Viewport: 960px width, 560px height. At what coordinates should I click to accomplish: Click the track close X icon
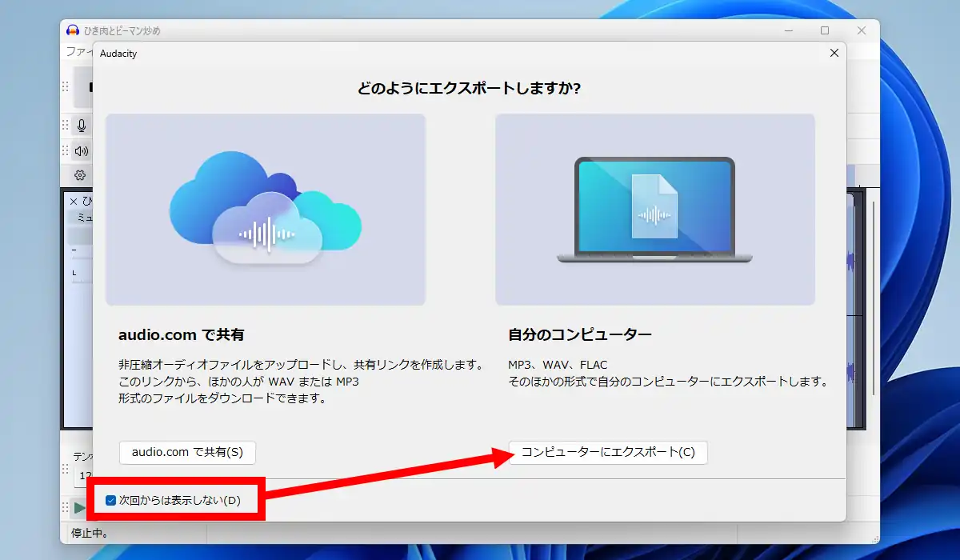[74, 202]
